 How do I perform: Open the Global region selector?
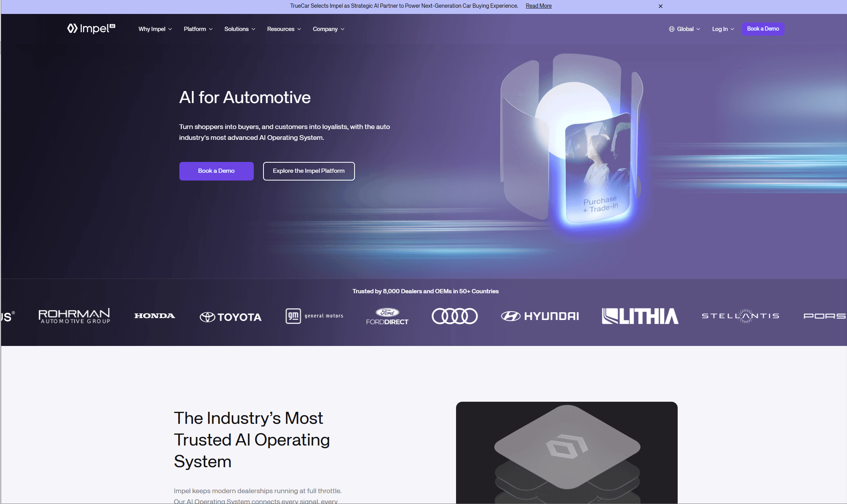[685, 29]
